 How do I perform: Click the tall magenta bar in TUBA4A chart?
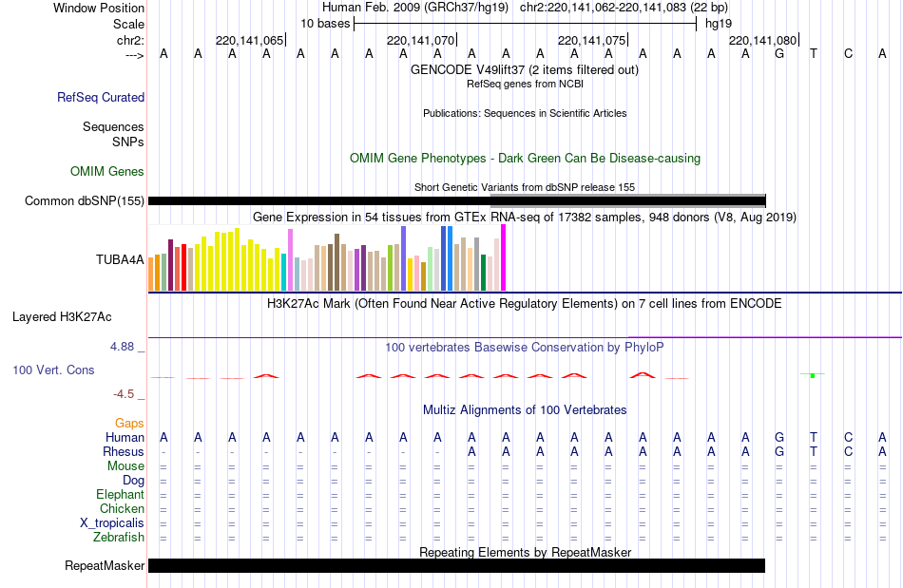[x=504, y=257]
